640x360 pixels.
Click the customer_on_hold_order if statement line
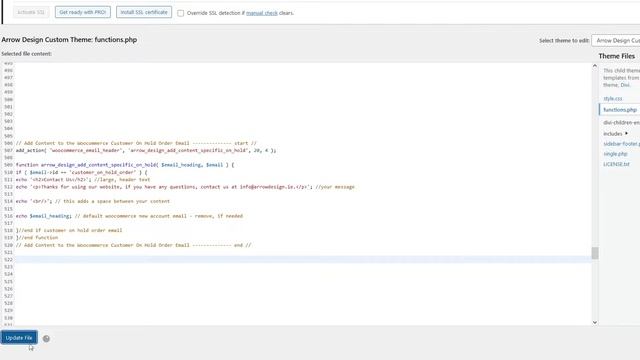tap(81, 172)
